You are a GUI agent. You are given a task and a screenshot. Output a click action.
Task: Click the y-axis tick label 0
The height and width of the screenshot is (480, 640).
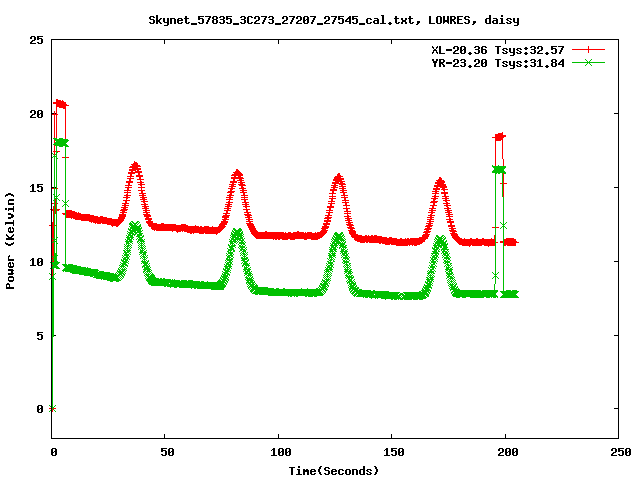40,409
